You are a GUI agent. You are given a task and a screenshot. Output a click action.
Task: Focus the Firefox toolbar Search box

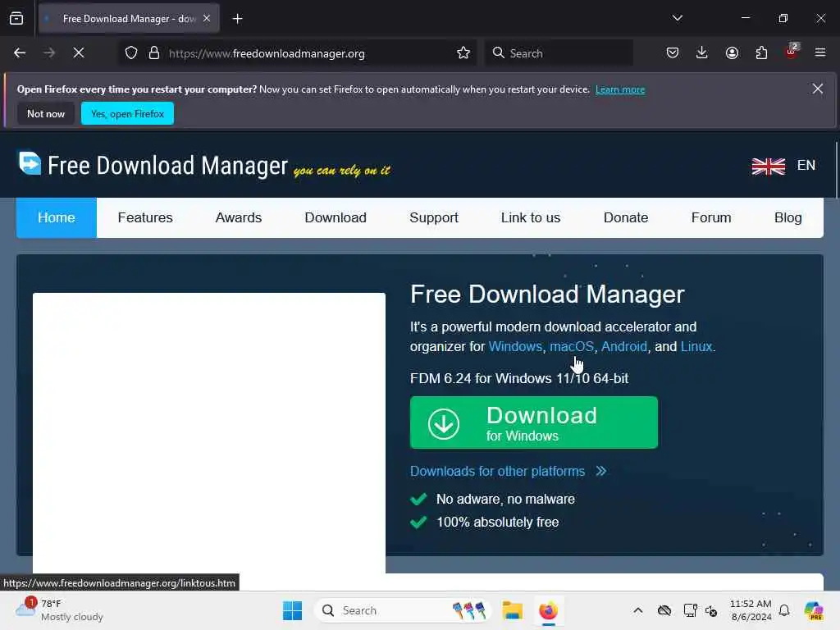point(559,53)
